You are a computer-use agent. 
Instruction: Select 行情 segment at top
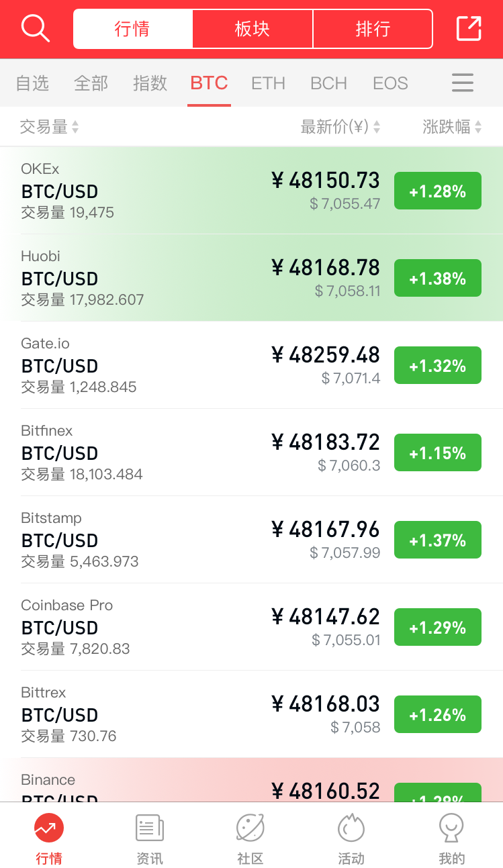[x=132, y=29]
